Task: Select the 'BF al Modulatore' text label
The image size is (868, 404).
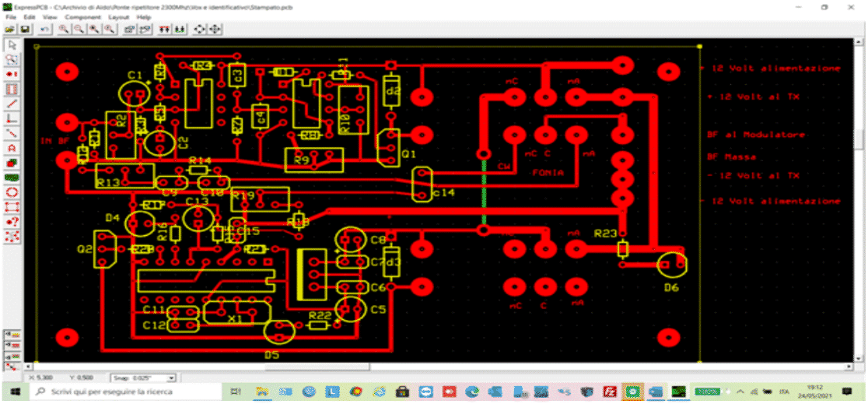Action: [x=756, y=135]
